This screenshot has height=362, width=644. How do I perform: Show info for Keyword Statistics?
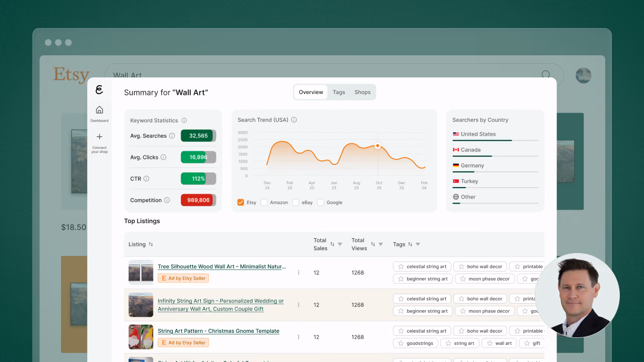184,121
